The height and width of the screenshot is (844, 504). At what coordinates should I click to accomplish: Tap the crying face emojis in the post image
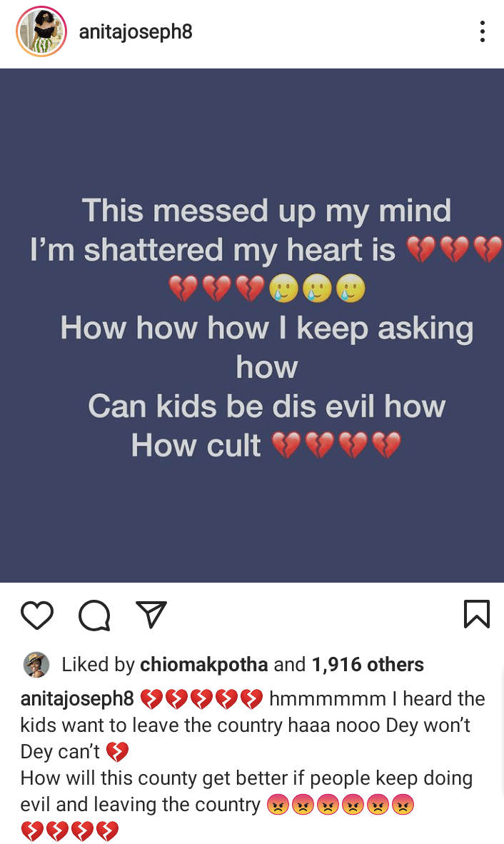[x=318, y=288]
